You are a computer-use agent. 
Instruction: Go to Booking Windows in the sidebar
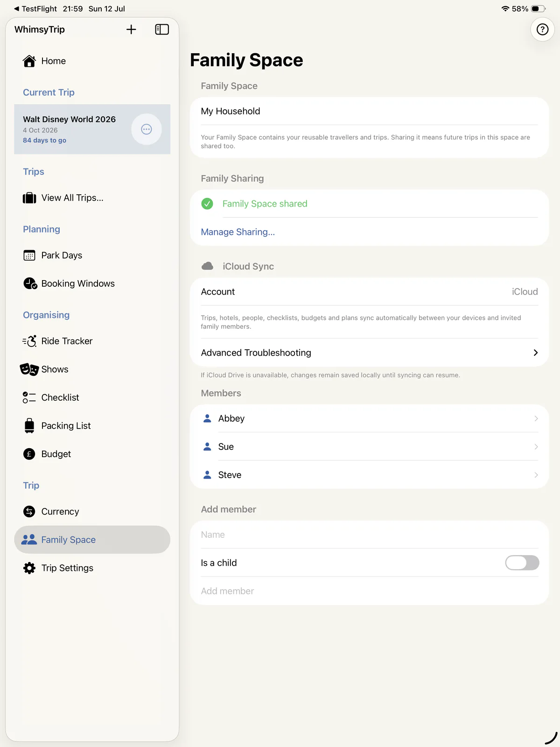(92, 283)
